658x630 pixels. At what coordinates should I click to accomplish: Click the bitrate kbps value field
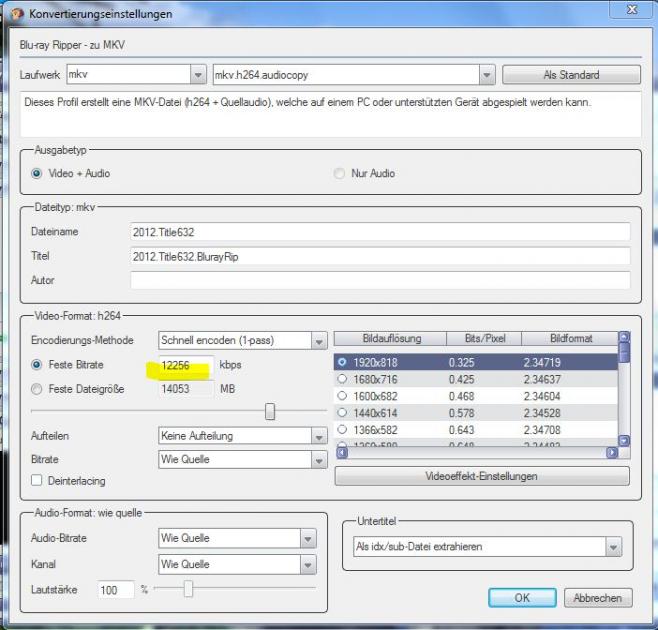coord(186,365)
